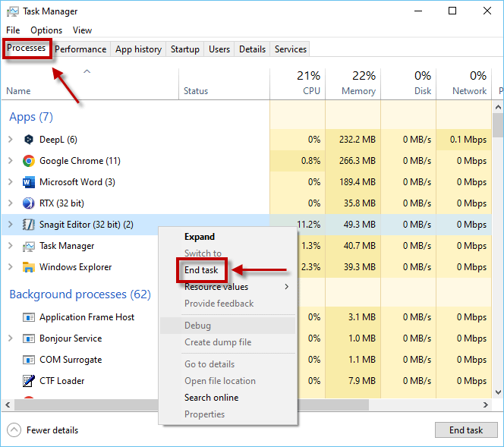Select the COM Surrogate process row
The image size is (504, 447).
(x=71, y=360)
